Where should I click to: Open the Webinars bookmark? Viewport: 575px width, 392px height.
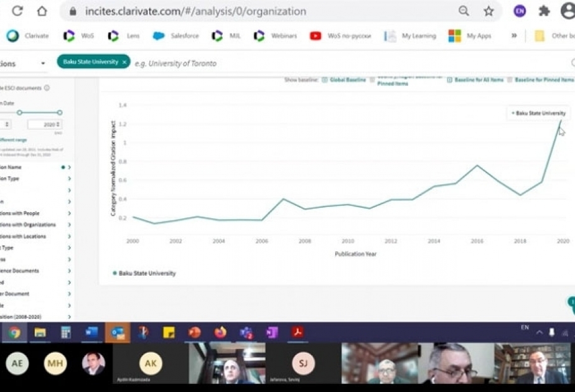click(276, 35)
